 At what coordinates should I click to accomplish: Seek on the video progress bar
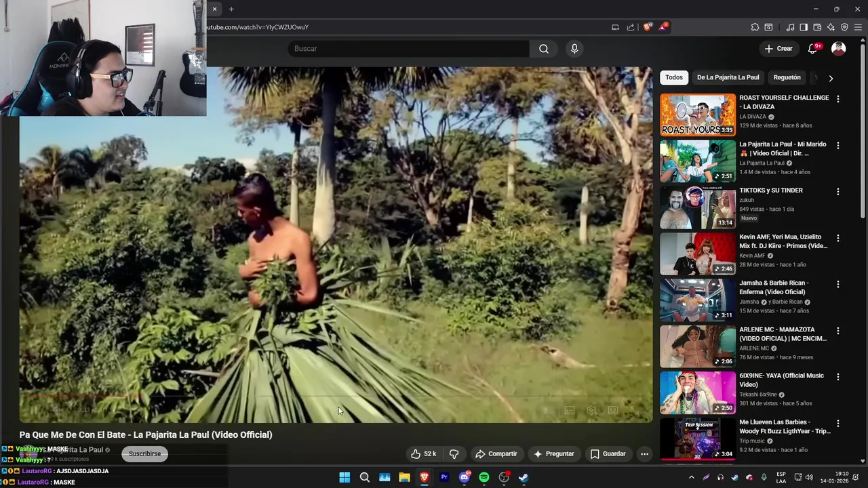(336, 397)
